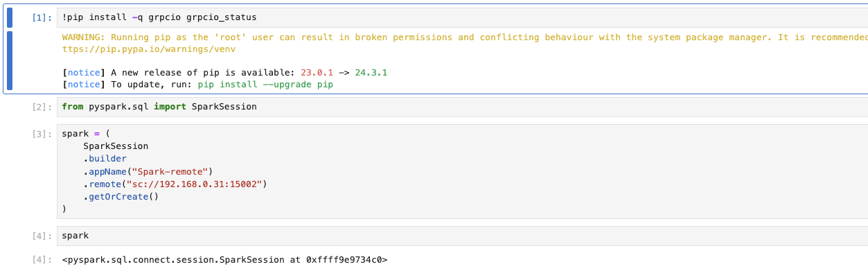The width and height of the screenshot is (868, 271).
Task: Click the .getOrCreate() line
Action: pos(121,196)
